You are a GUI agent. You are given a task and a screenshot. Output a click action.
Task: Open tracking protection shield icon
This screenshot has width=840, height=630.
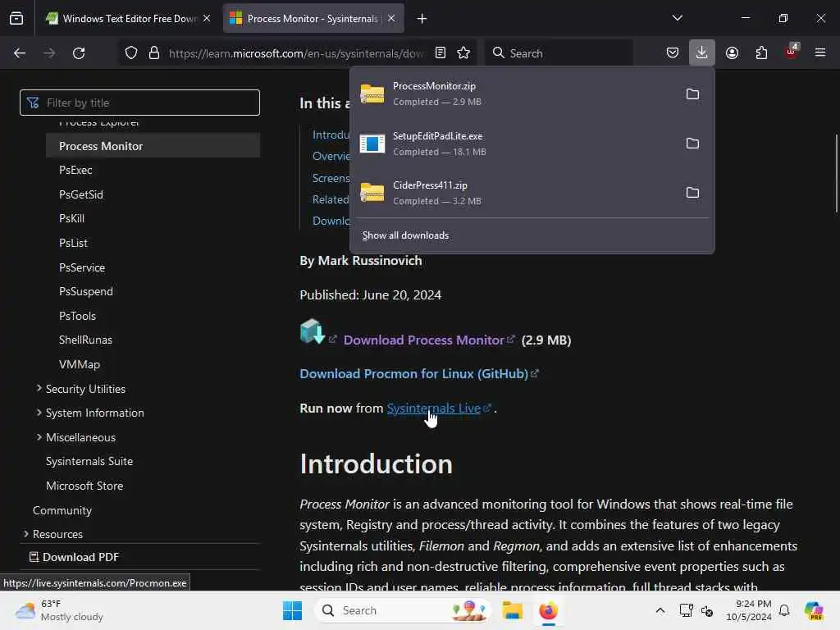(131, 53)
